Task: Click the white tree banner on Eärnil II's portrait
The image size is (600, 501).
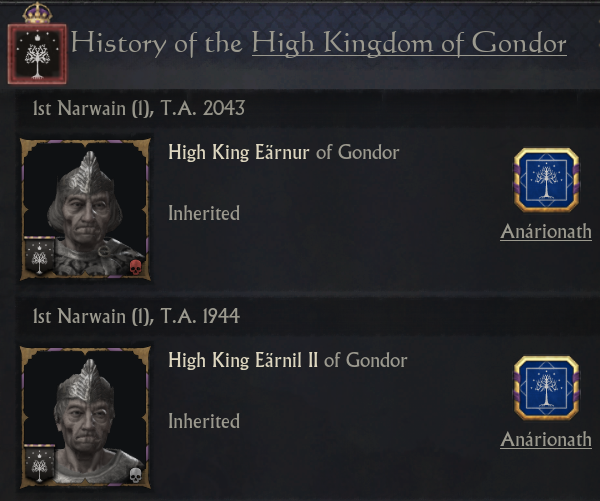Action: pyautogui.click(x=39, y=464)
